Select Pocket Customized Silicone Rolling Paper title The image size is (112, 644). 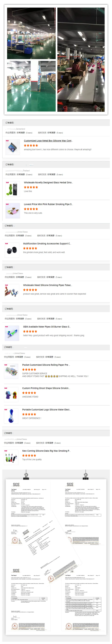[x=46, y=365]
